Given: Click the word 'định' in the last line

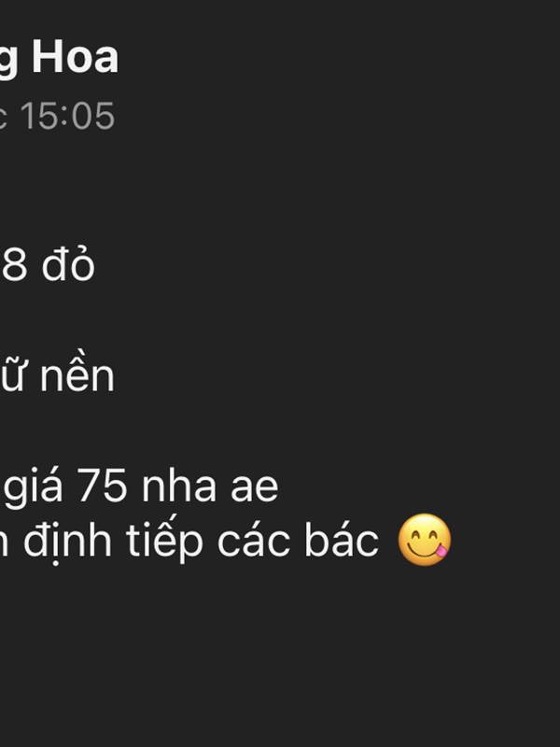Looking at the screenshot, I should click(x=67, y=542).
